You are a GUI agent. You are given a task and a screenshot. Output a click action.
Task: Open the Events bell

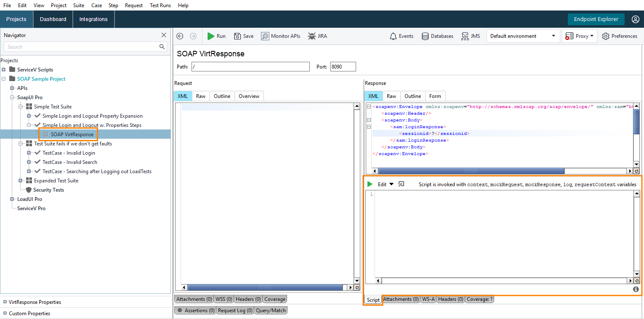tap(401, 36)
